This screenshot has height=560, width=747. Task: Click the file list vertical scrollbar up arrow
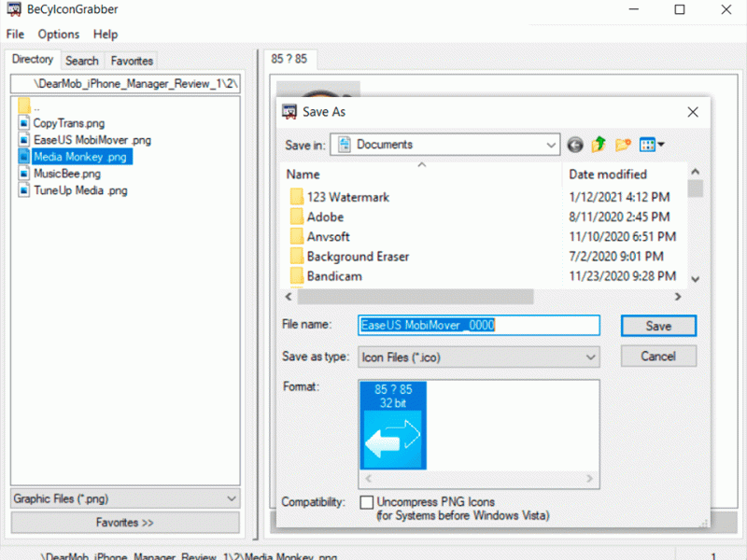tap(695, 172)
